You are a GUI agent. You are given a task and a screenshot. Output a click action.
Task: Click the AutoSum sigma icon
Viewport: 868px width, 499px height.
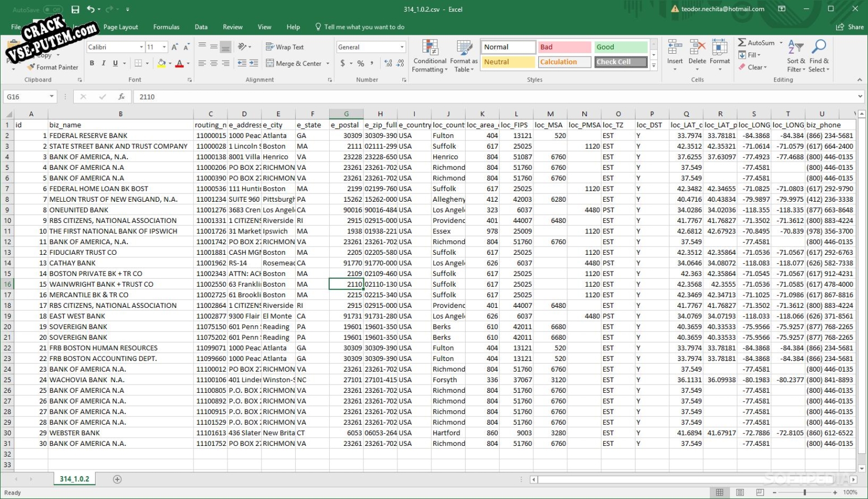pyautogui.click(x=742, y=42)
